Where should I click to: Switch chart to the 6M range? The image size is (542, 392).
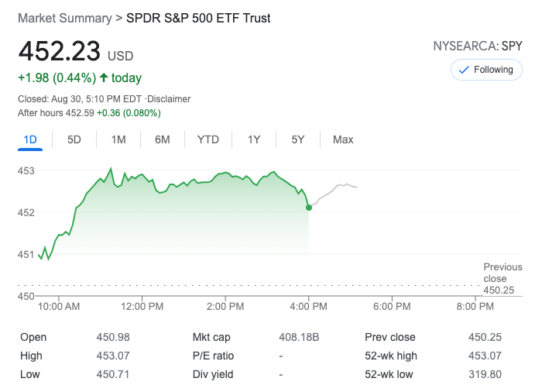tap(163, 139)
